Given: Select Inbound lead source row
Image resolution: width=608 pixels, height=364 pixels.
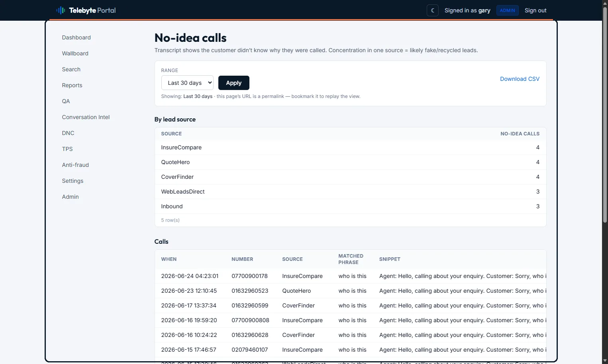Looking at the screenshot, I should point(350,206).
